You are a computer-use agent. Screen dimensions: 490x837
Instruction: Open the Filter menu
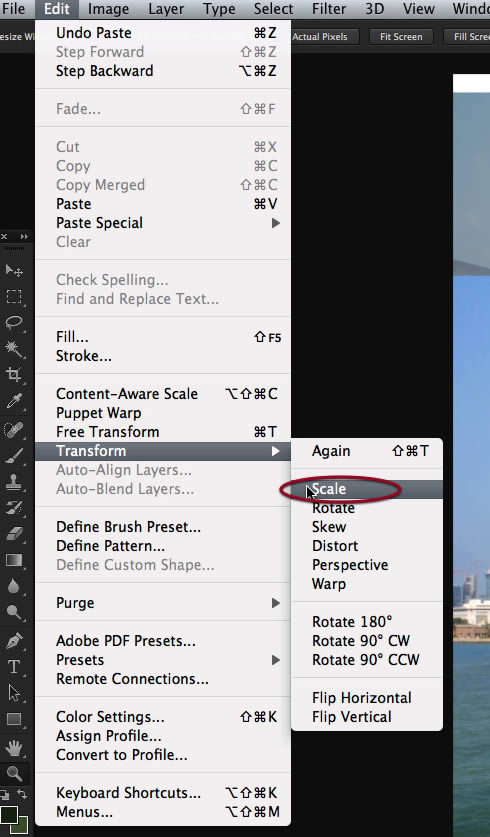(329, 9)
